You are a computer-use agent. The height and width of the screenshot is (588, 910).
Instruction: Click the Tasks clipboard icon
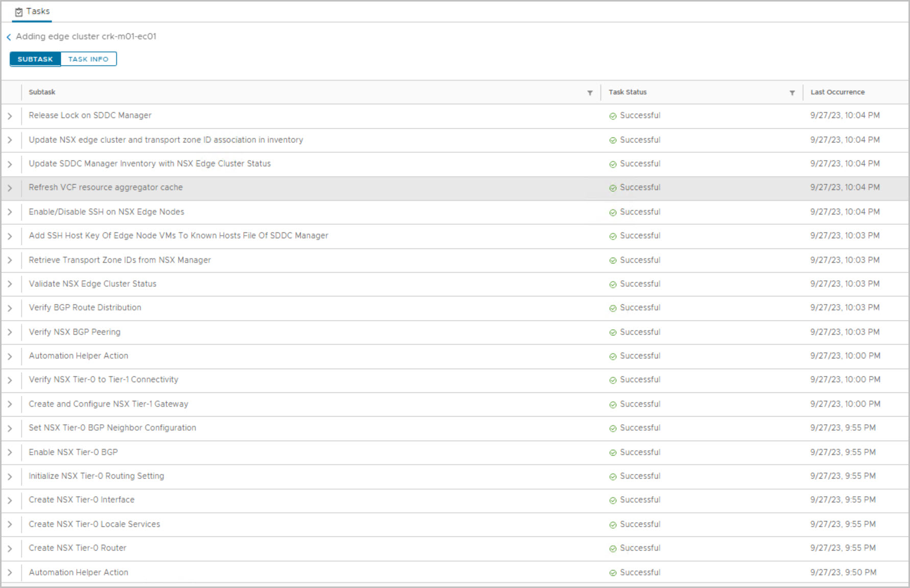[19, 12]
